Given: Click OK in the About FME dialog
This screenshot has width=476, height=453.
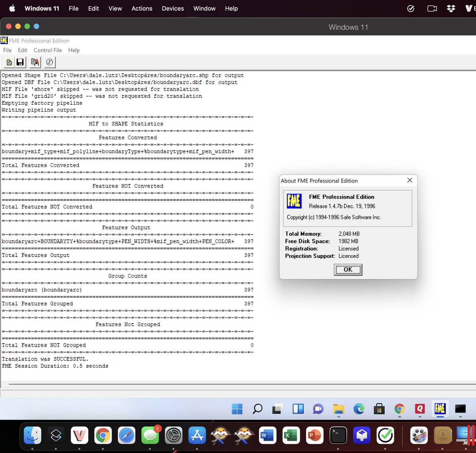Looking at the screenshot, I should tap(348, 270).
